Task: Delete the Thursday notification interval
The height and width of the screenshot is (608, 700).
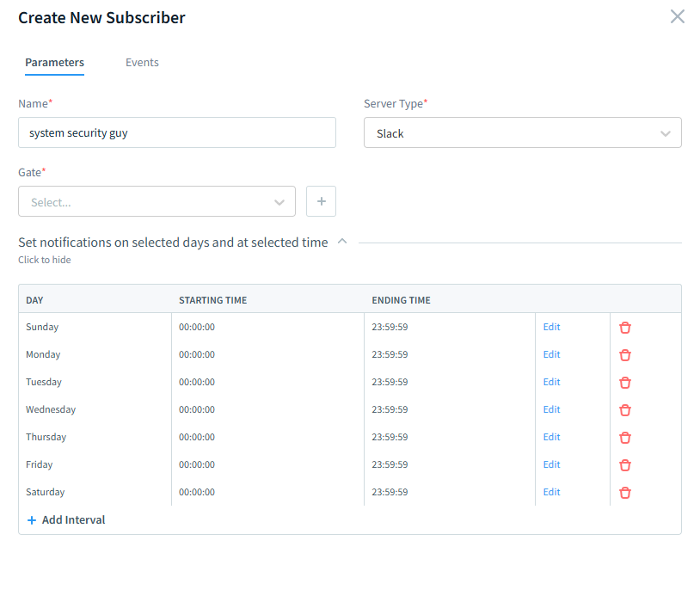Action: [x=625, y=437]
